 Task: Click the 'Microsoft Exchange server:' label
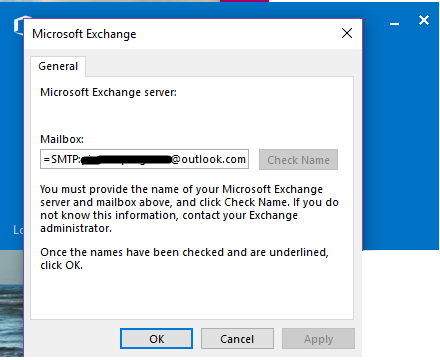click(108, 92)
